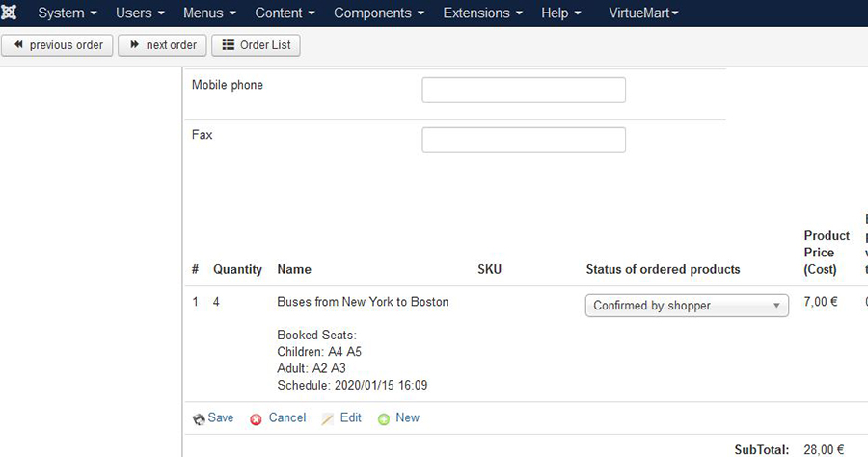The image size is (868, 457).
Task: Click the Edit pencil icon
Action: pos(327,419)
